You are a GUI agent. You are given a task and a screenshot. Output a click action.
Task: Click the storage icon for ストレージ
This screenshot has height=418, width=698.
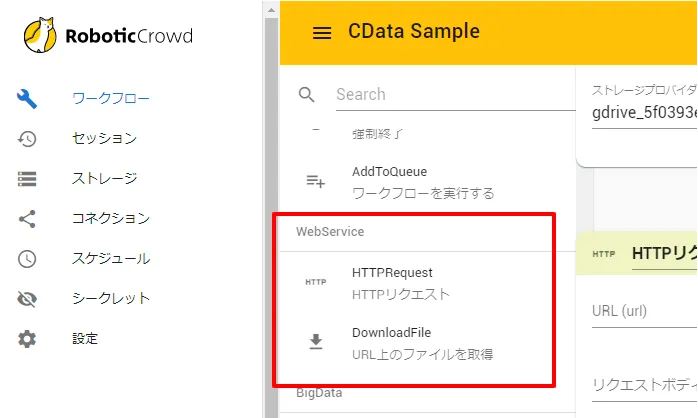click(28, 178)
